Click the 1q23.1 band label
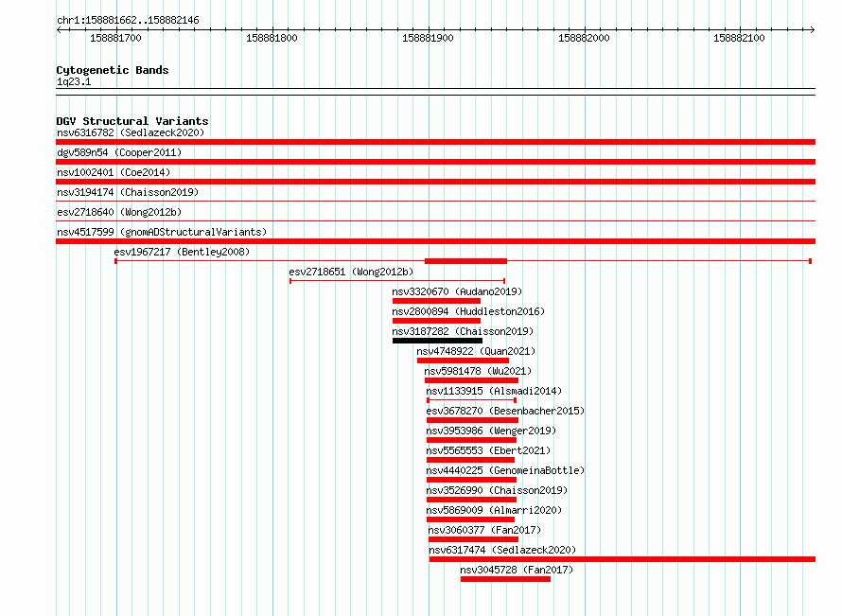The height and width of the screenshot is (616, 842). [74, 81]
